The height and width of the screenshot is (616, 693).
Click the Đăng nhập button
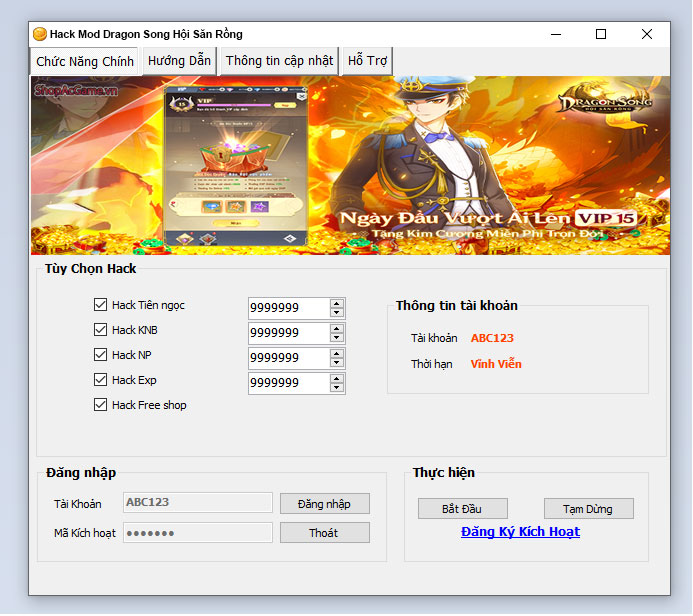pyautogui.click(x=325, y=504)
